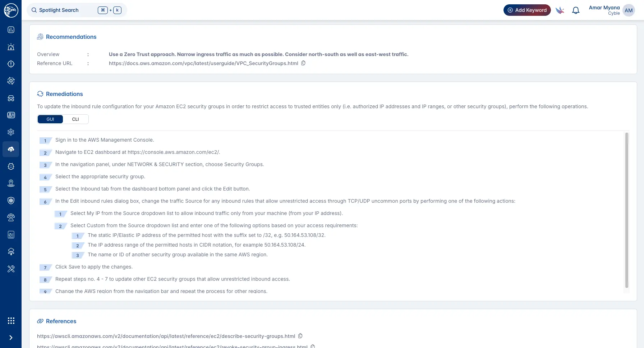Expand the collapsed sidebar using the chevron

(11, 337)
